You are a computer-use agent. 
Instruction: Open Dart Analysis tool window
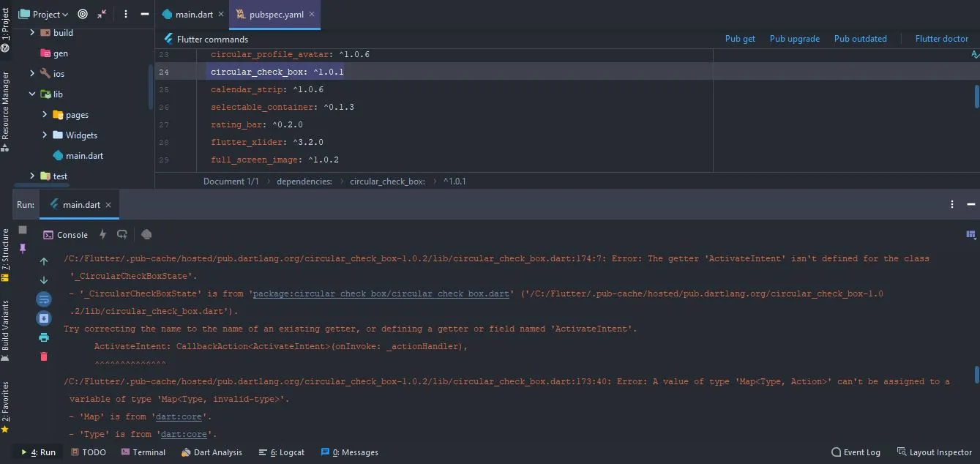pos(212,452)
